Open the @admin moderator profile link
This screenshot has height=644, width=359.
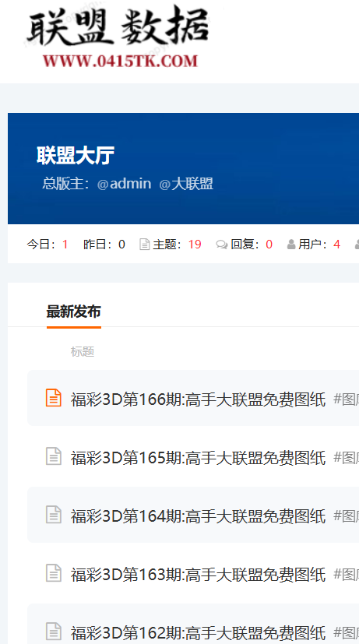124,184
